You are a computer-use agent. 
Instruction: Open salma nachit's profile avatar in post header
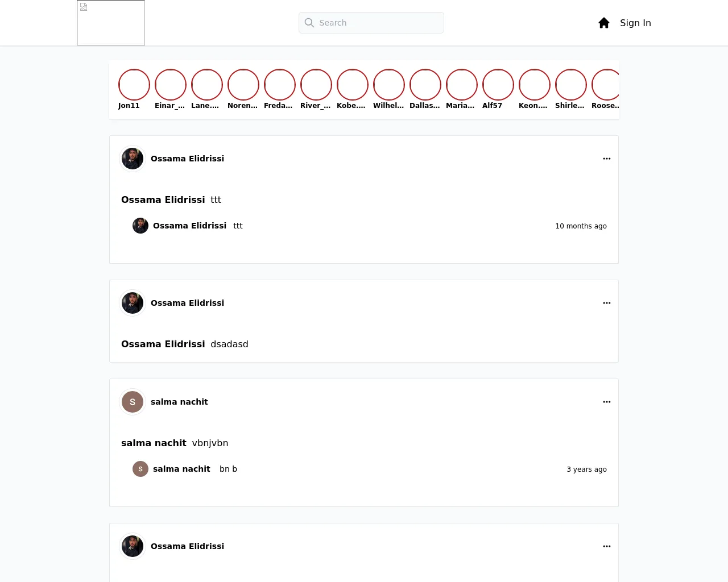(x=133, y=402)
